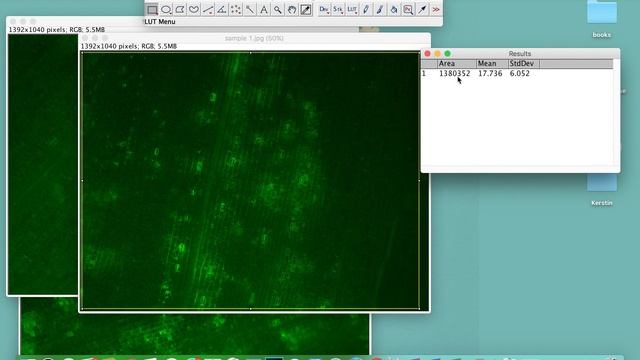Select the Angle tool

(x=222, y=9)
